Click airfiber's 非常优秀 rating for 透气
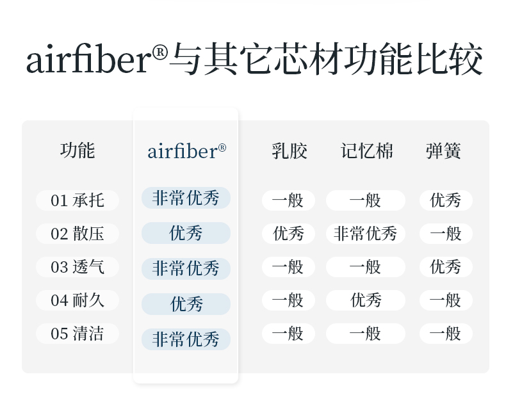 [186, 269]
